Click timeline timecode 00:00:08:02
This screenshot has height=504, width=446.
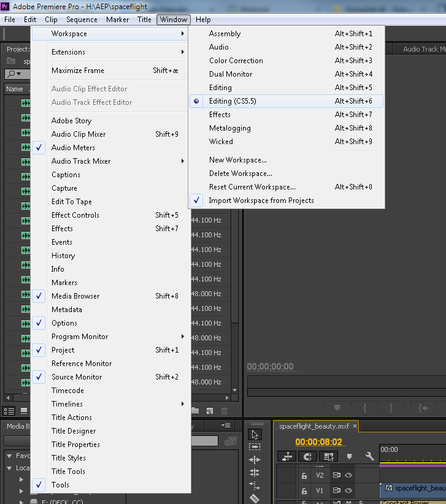pos(318,442)
